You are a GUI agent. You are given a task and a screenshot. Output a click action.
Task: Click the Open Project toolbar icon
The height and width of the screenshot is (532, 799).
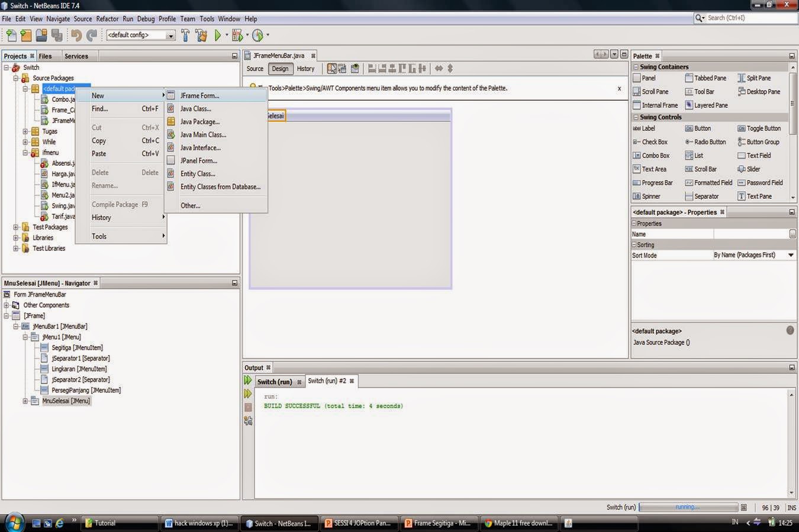coord(41,36)
